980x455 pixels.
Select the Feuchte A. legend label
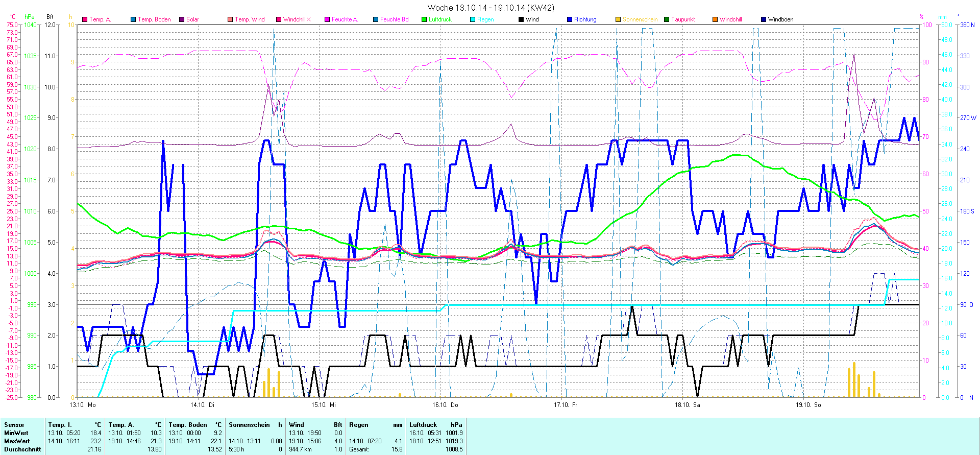tap(345, 19)
